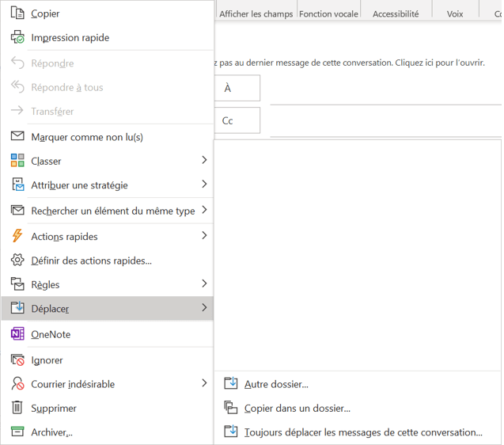Click the purple OneNote icon
Viewport: 504px width, 445px height.
pos(17,333)
